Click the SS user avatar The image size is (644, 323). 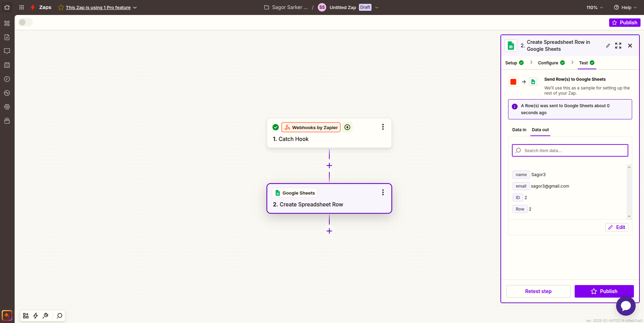[322, 7]
